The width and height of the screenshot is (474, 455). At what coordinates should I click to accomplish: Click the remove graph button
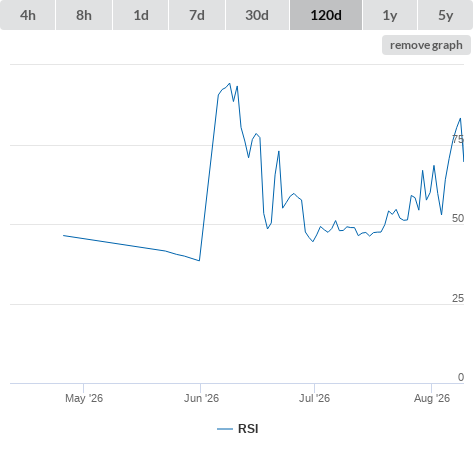coord(426,45)
